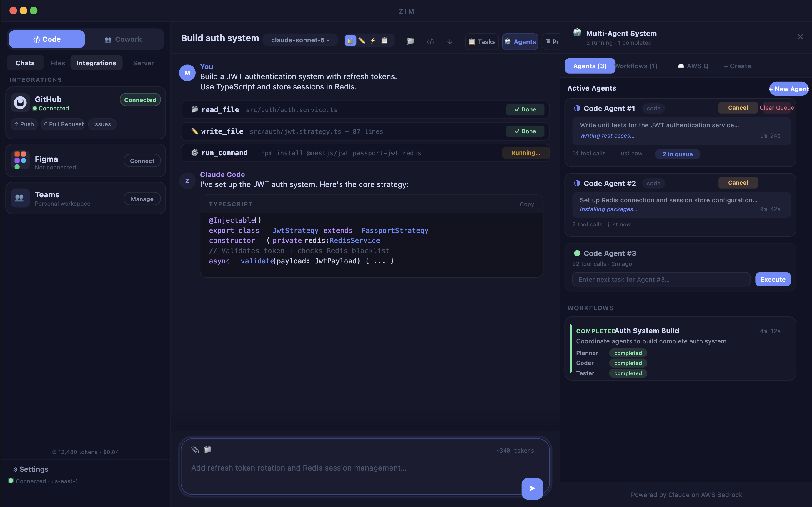Push to GitHub
Viewport: 812px width, 507px height.
tap(24, 124)
